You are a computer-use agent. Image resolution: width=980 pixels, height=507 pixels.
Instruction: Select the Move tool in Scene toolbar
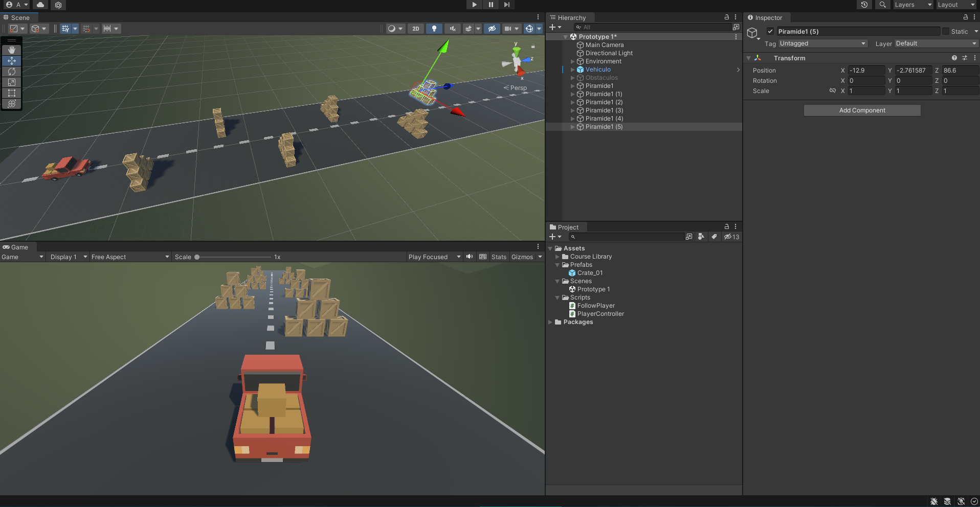(x=11, y=61)
